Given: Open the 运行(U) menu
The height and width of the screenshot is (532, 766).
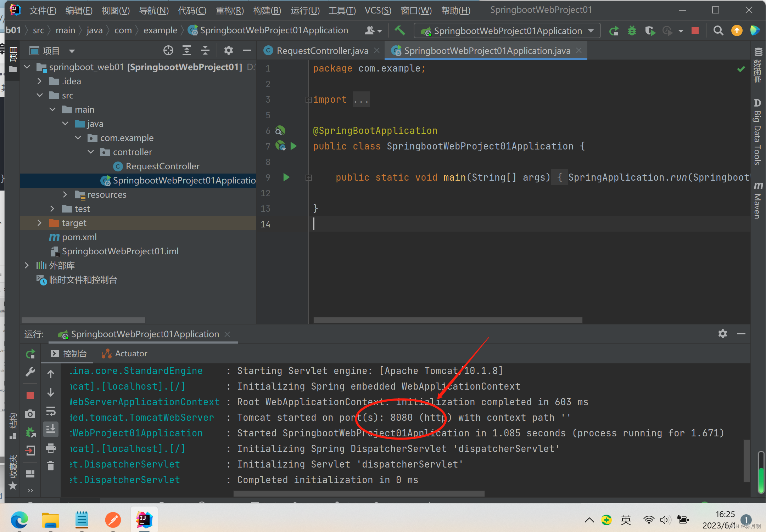Looking at the screenshot, I should point(305,10).
